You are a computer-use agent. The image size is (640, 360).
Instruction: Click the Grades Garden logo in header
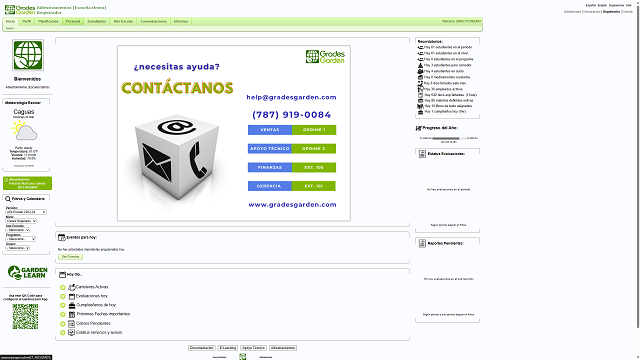coord(20,9)
